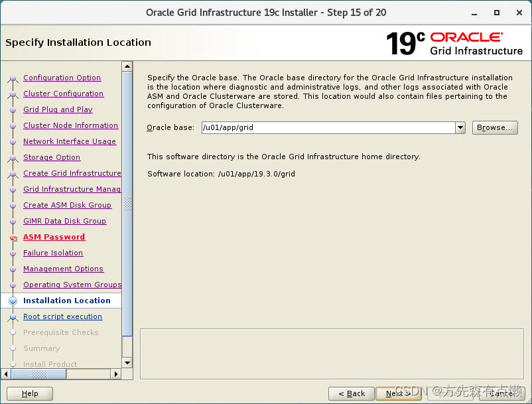
Task: Click the Prerequisite Checks disabled step
Action: [x=61, y=332]
